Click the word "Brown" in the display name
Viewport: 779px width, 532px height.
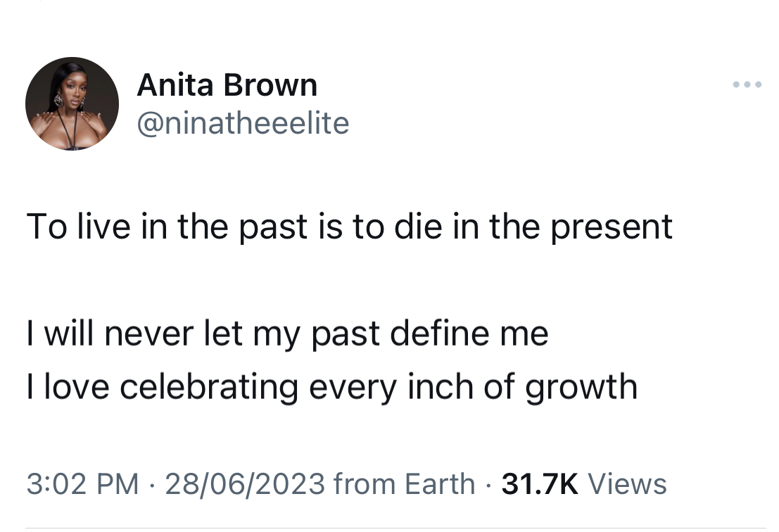click(270, 85)
